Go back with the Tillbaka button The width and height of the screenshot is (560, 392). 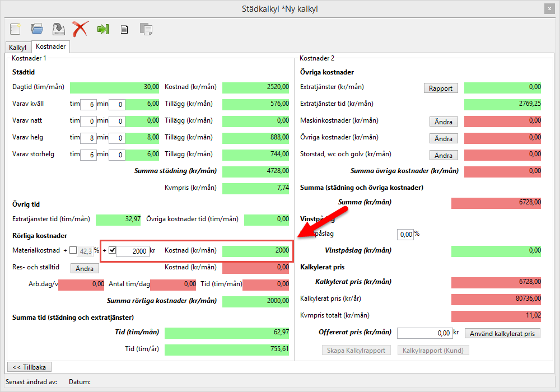coord(29,367)
